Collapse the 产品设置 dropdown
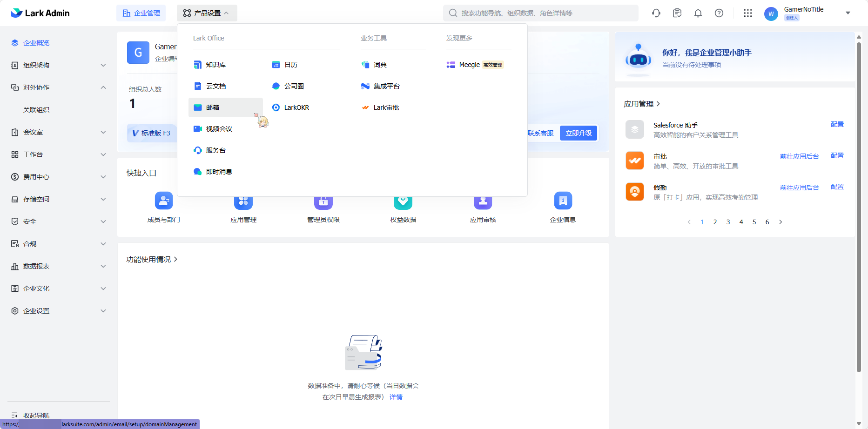This screenshot has height=429, width=868. [x=207, y=13]
